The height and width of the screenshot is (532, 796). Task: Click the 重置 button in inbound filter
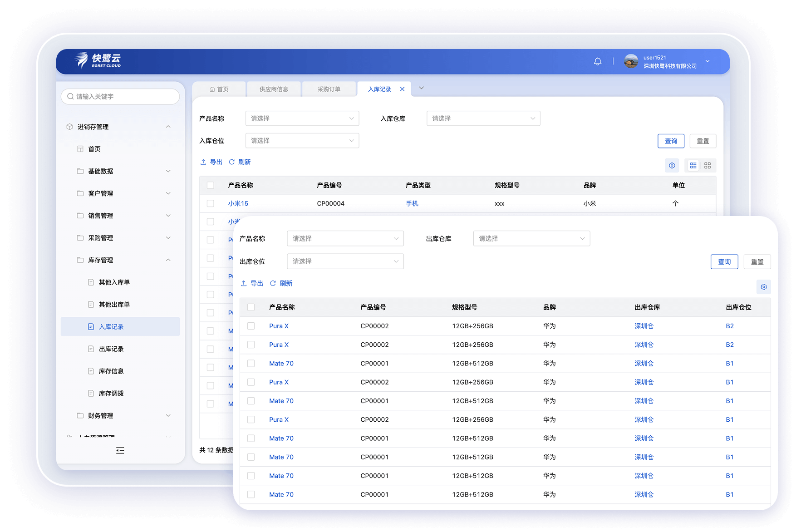pyautogui.click(x=703, y=141)
